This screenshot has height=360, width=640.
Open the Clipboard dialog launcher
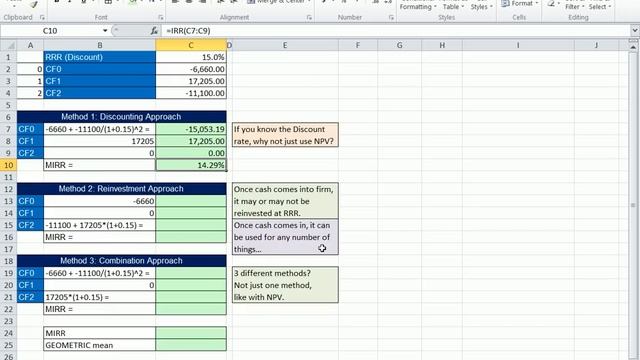click(x=42, y=18)
